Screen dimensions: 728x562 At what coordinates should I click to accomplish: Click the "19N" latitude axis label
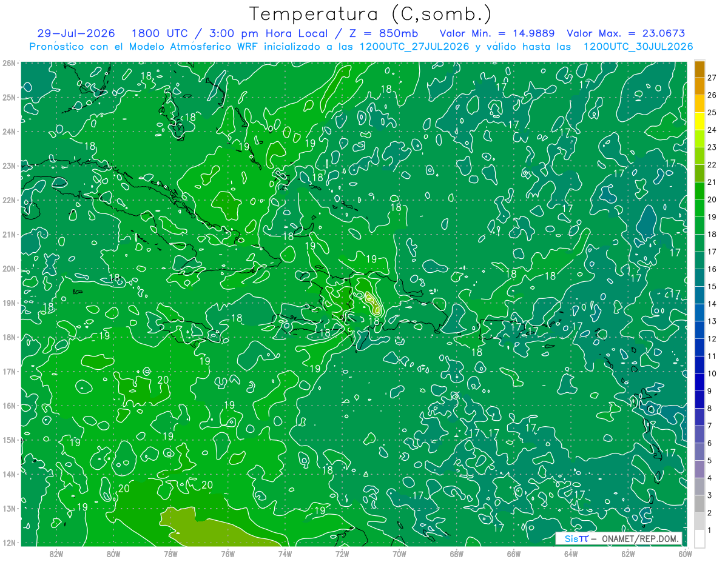click(9, 303)
